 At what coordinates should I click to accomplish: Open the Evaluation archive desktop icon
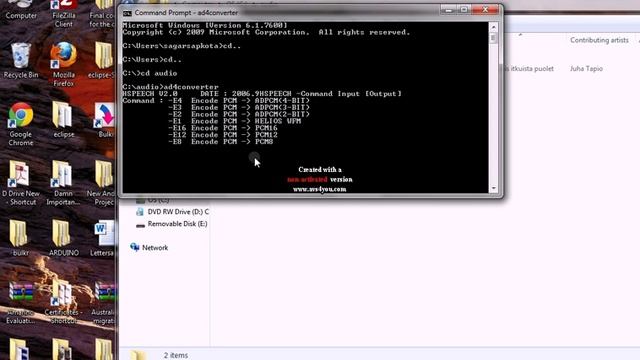coord(20,301)
